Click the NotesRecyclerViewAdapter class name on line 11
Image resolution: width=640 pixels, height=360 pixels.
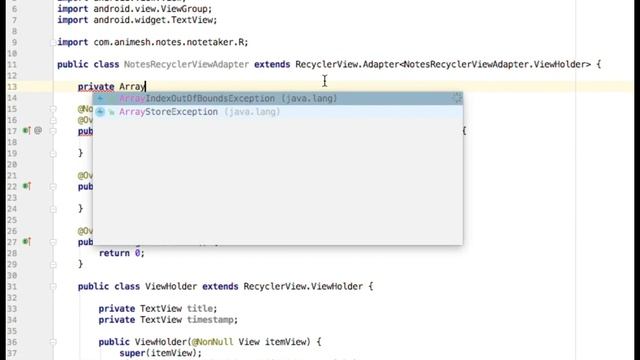pyautogui.click(x=186, y=64)
